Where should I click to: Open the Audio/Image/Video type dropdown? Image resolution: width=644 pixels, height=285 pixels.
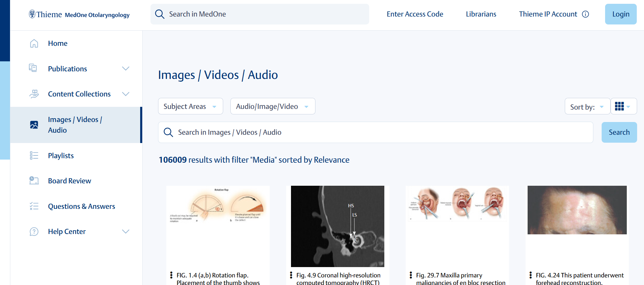(x=272, y=106)
